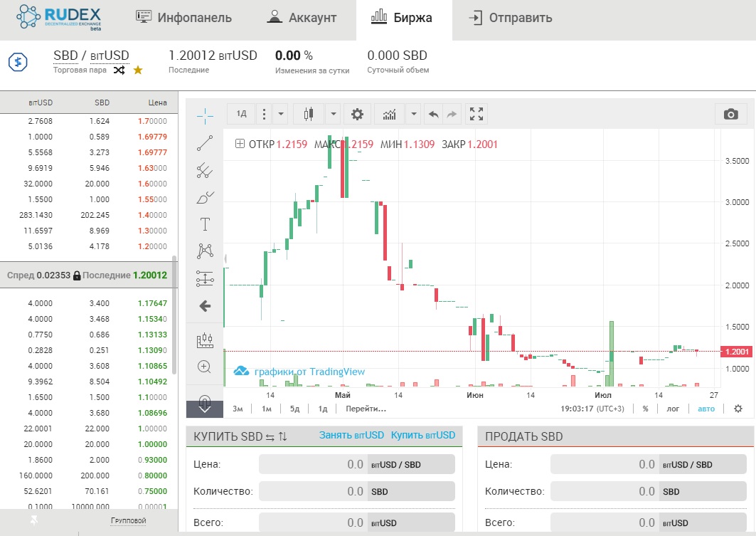The height and width of the screenshot is (536, 756).
Task: Swap buy/sell panels horizontal arrows icon
Action: tap(270, 437)
